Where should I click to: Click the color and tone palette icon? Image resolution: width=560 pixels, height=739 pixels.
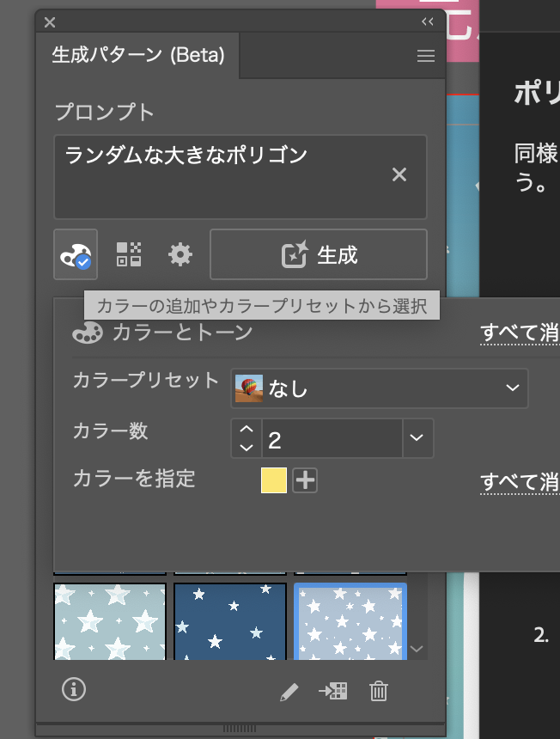point(76,254)
